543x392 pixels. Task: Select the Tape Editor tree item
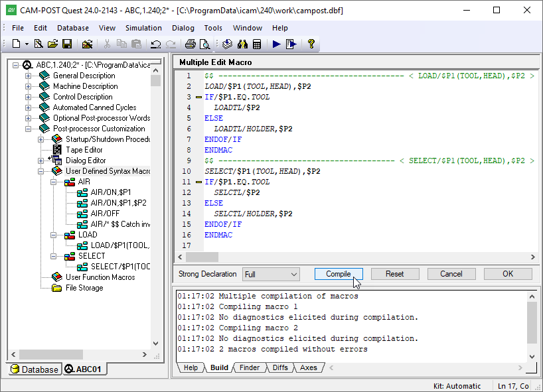click(84, 150)
